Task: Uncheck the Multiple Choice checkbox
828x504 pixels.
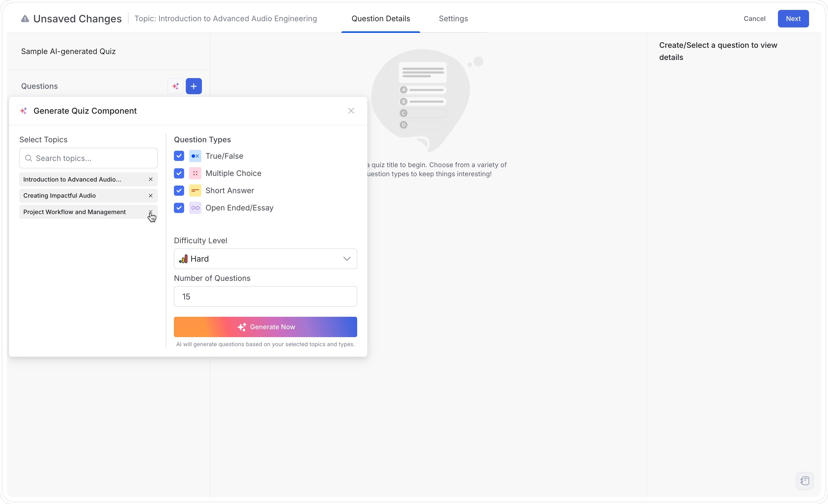Action: coord(179,173)
